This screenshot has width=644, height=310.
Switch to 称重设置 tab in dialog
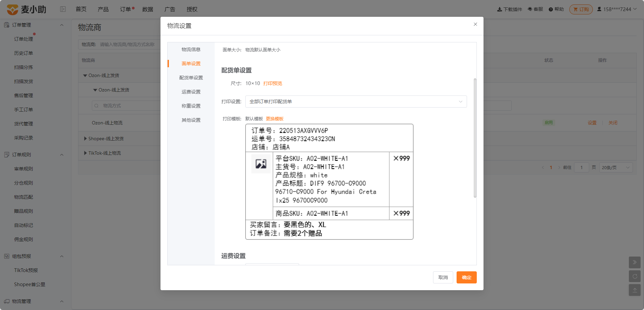[191, 106]
